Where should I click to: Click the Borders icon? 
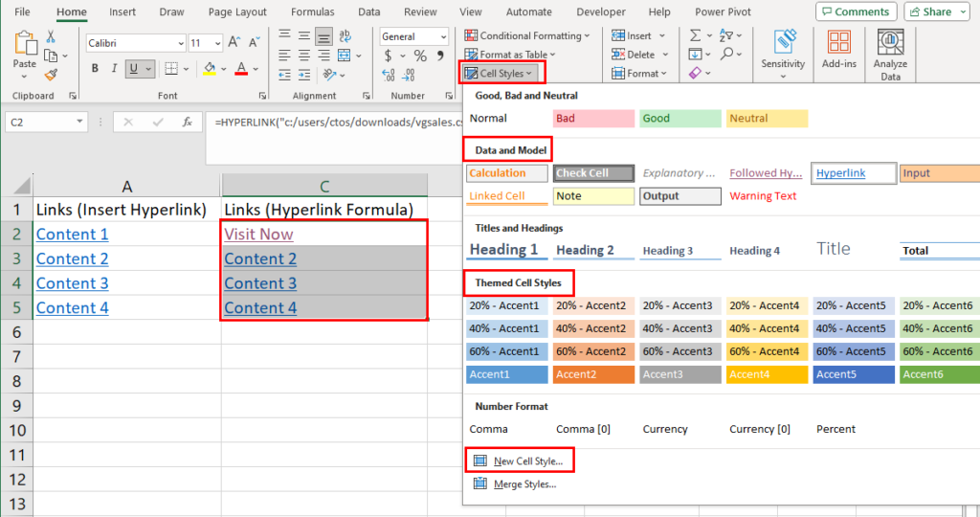171,68
